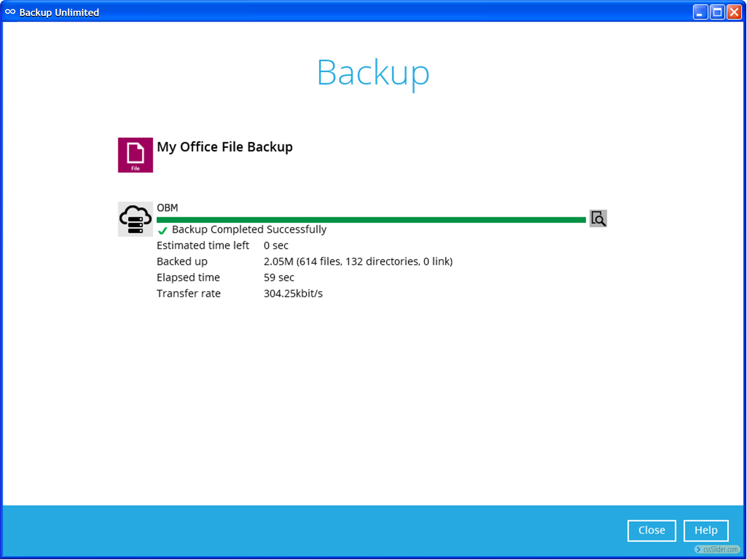The height and width of the screenshot is (560, 747).
Task: Click the Backup Completed Successfully status text
Action: (249, 230)
